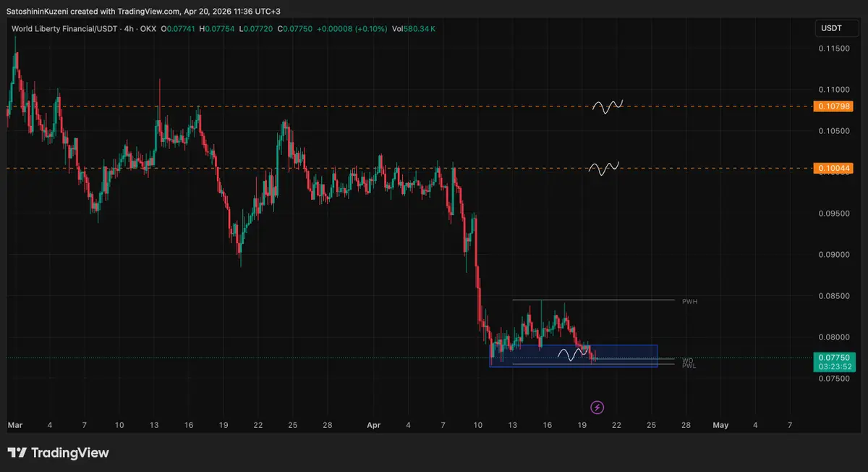This screenshot has height=472, width=868.
Task: Click the 0.08500 price axis label
Action: click(x=833, y=296)
